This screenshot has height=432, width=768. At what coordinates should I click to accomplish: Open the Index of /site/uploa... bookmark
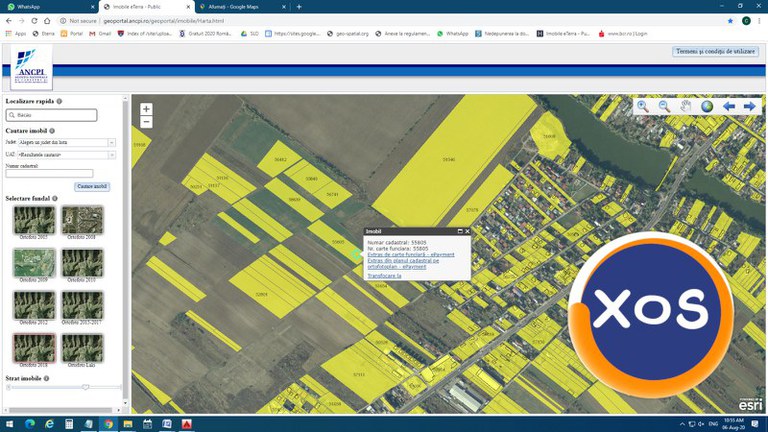(145, 34)
